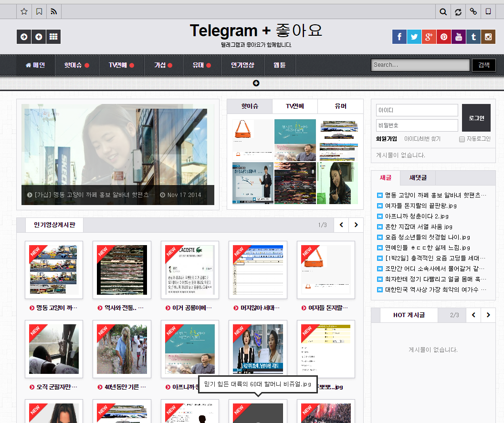Screen dimensions: 504x423
Task: Open the 웹툰 menu item
Action: [280, 65]
